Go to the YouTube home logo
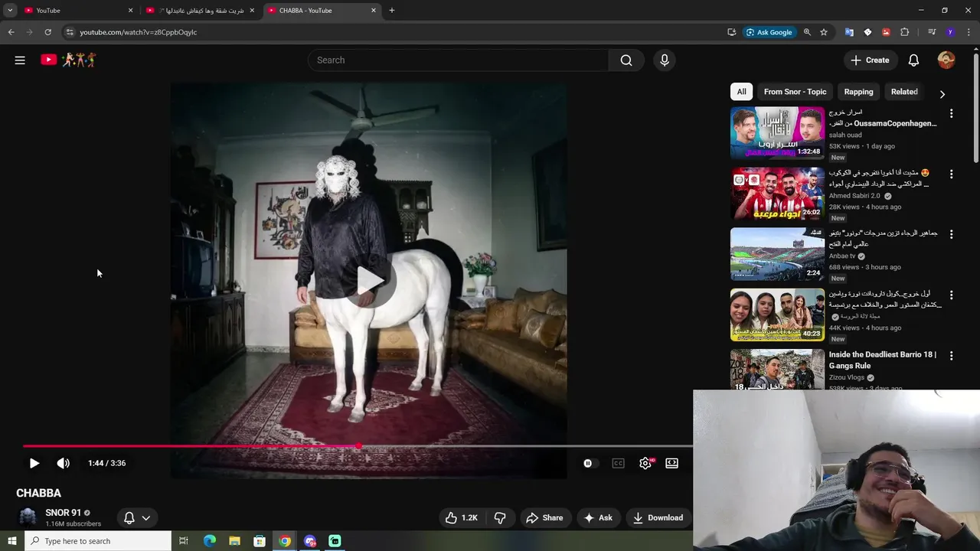This screenshot has width=980, height=551. [68, 60]
